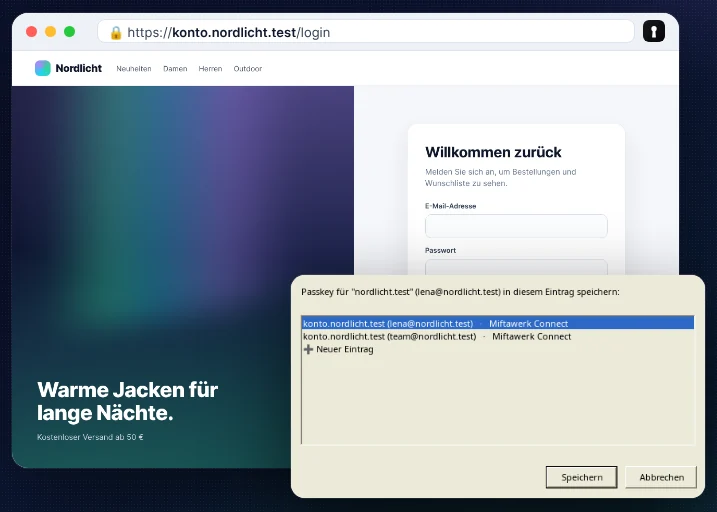Click the Speichern button
This screenshot has width=717, height=512.
pyautogui.click(x=582, y=477)
